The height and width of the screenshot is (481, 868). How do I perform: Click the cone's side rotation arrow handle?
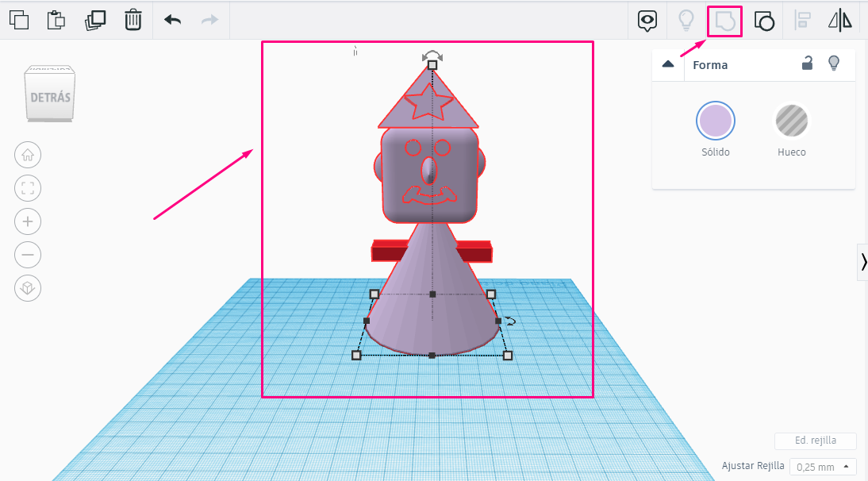(511, 321)
